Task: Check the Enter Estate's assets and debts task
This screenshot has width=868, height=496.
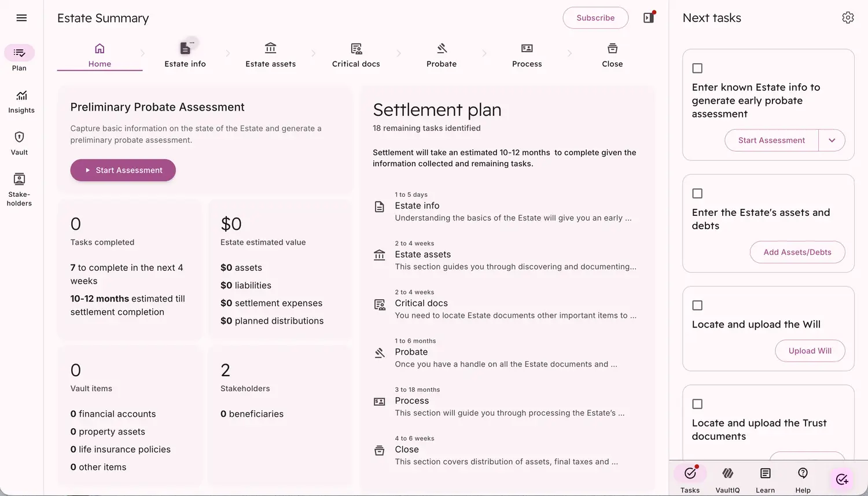Action: [697, 193]
